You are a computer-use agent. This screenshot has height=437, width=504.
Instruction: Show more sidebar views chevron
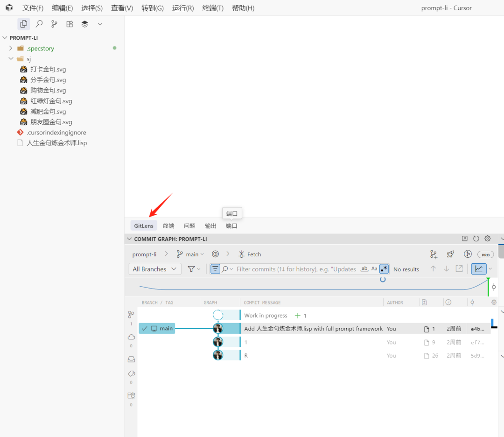tap(100, 24)
